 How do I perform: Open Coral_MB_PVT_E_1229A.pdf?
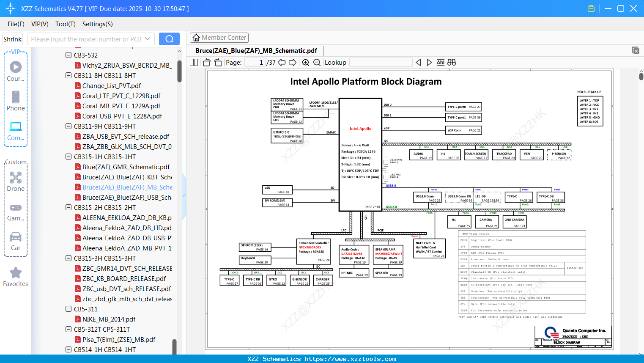121,106
